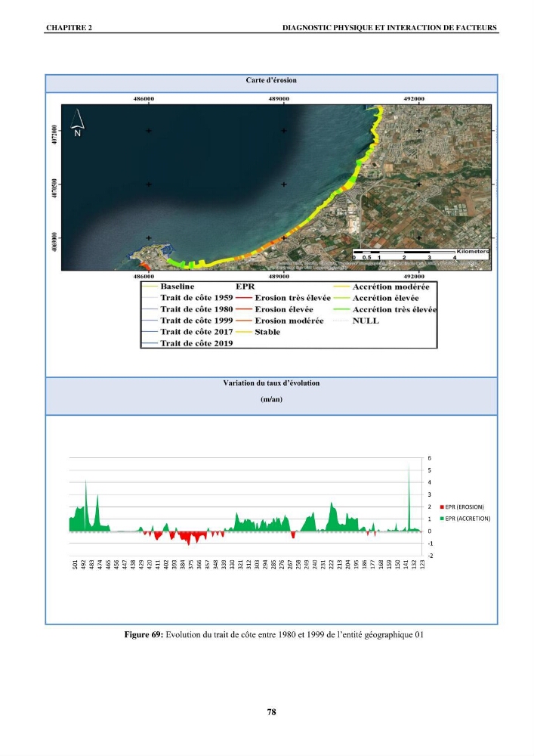The image size is (534, 756).
Task: Click the 'Kilometers' scale bar on map
Action: click(x=421, y=253)
